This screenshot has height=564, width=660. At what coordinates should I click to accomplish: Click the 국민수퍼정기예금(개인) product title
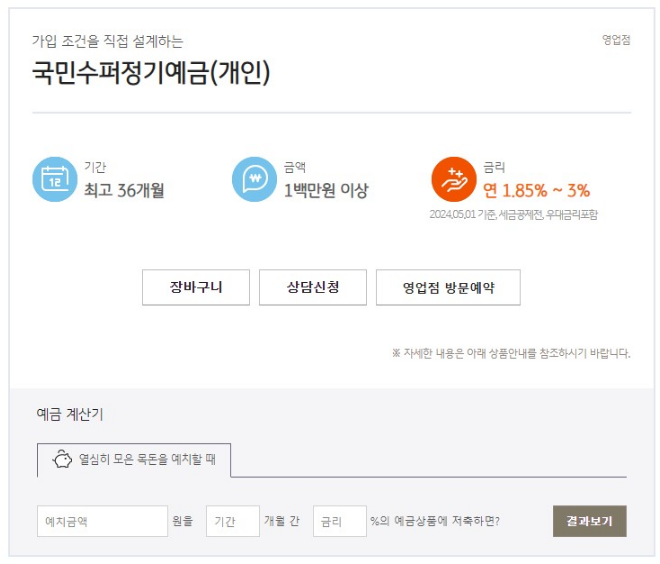[151, 74]
